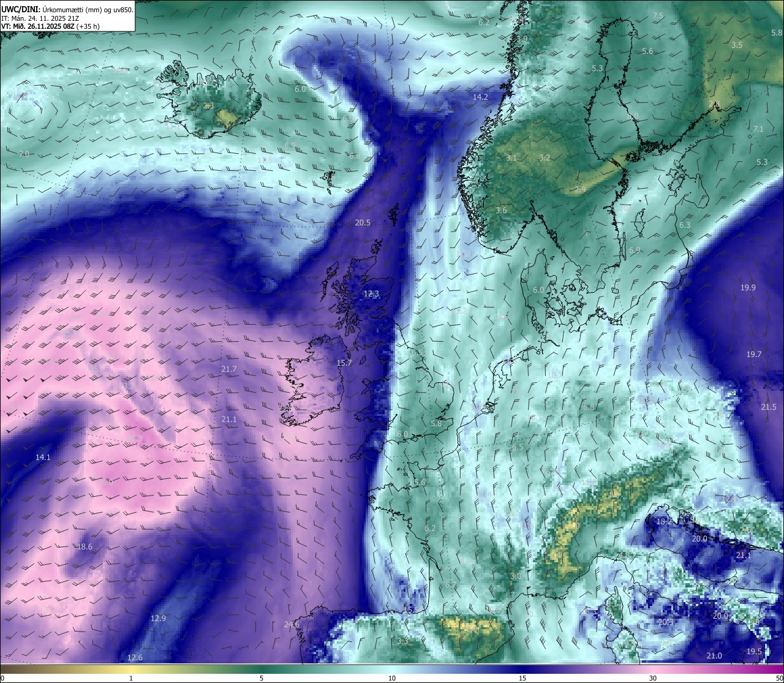Click the 3.6 value in southwest Norway

[501, 210]
